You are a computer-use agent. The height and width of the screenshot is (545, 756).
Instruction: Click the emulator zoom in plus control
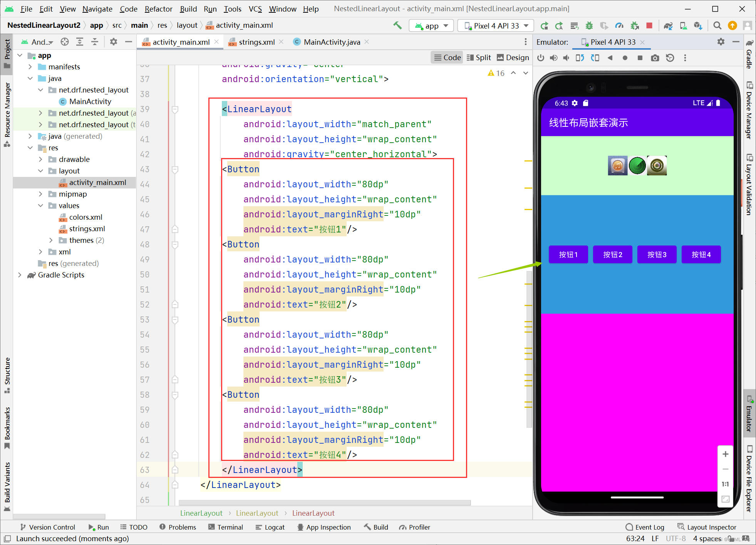(x=725, y=454)
